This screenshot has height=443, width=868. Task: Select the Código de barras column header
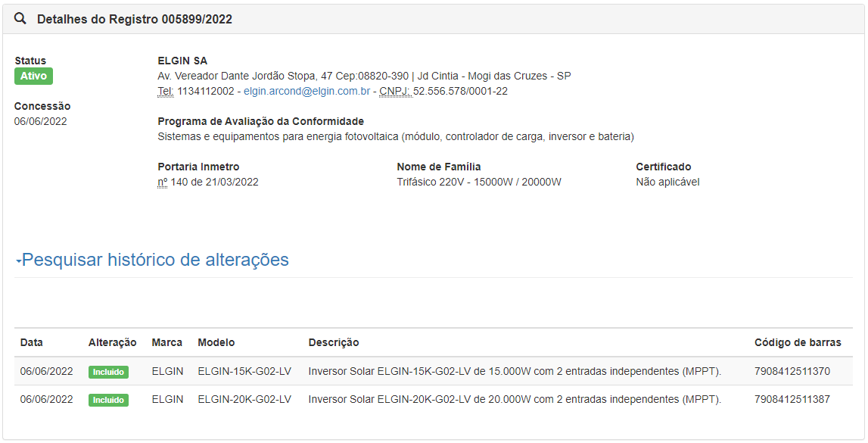[x=798, y=343]
